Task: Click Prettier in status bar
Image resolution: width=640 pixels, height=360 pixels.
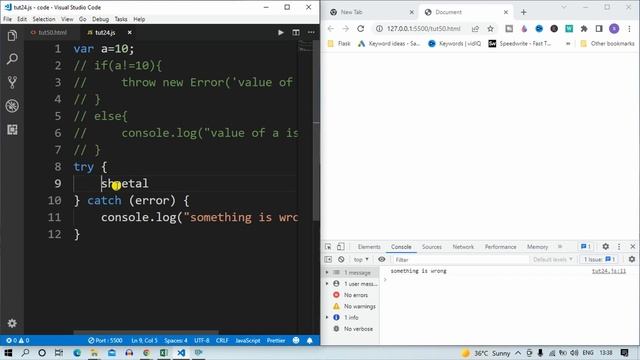Action: click(x=276, y=340)
